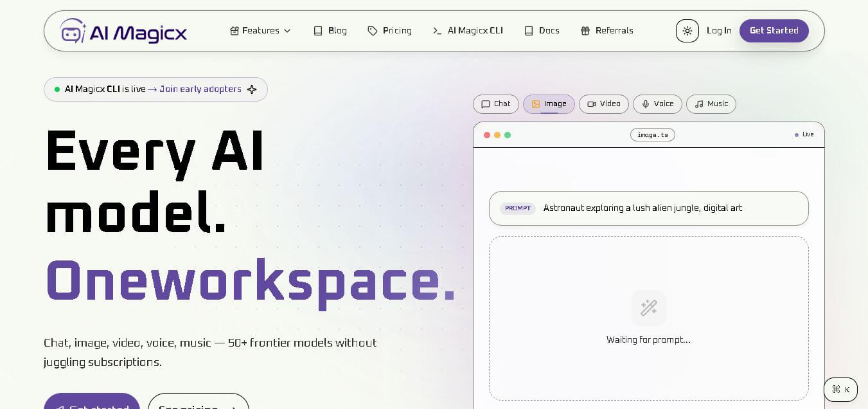The width and height of the screenshot is (868, 409).
Task: Click the magic wand placeholder icon
Action: point(649,308)
